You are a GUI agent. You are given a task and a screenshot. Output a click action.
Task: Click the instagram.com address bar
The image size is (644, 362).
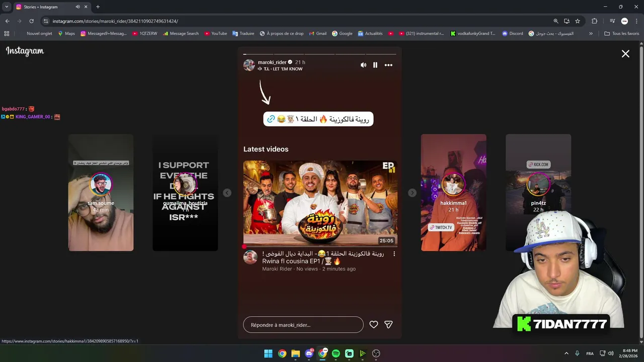[297, 21]
